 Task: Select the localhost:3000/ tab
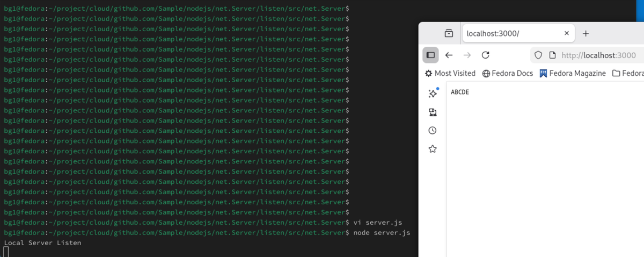[518, 33]
